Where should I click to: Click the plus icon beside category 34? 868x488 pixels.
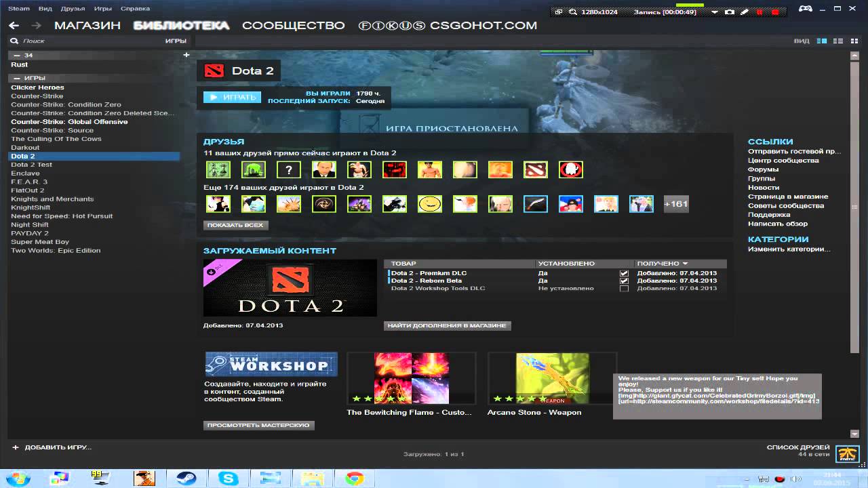tap(186, 55)
